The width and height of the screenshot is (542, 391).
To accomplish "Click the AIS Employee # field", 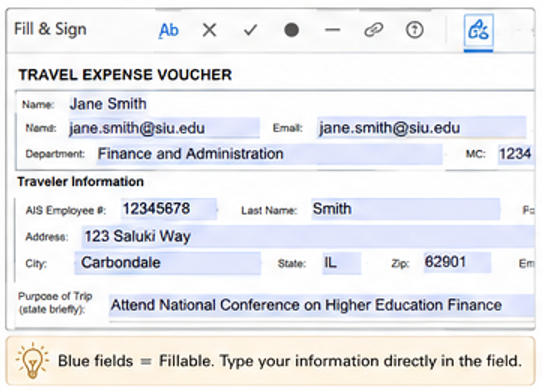I will coord(169,209).
